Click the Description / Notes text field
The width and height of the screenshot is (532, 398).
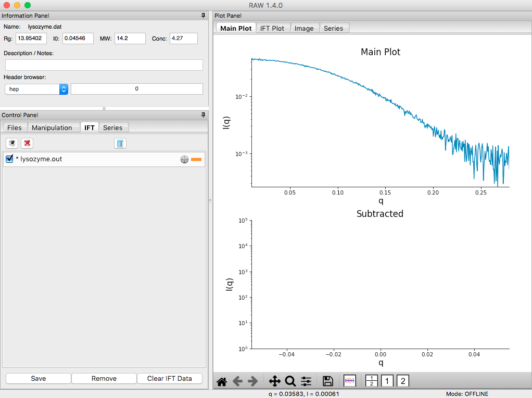[104, 65]
